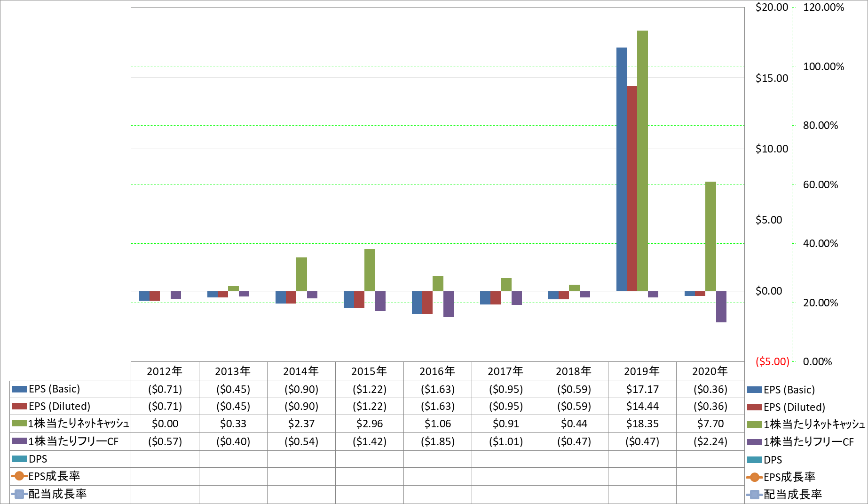
Task: Click the red EPS (Diluted) legend swatch in left table
Action: coord(19,406)
